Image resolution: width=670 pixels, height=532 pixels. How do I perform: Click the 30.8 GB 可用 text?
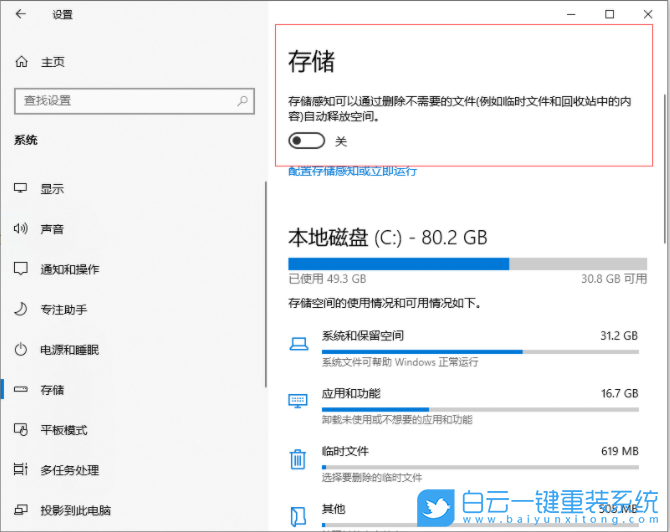pyautogui.click(x=614, y=279)
